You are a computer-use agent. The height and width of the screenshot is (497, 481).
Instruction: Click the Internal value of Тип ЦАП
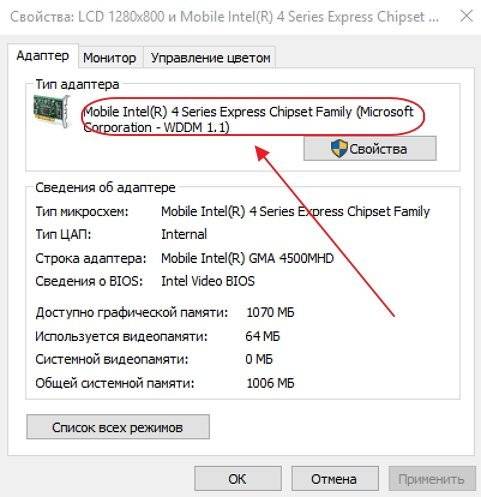click(184, 234)
